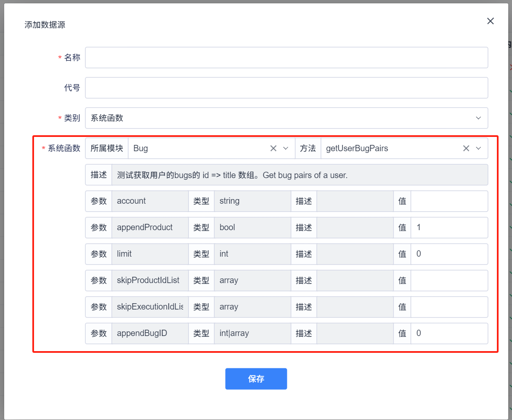The width and height of the screenshot is (512, 420).
Task: Expand the module dropdown arrow
Action: pos(286,148)
